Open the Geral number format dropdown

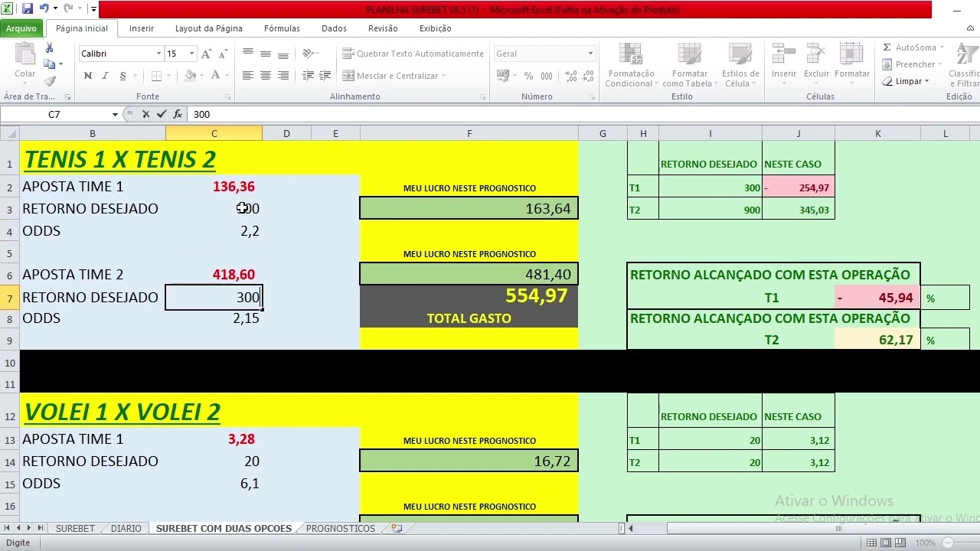tap(590, 54)
